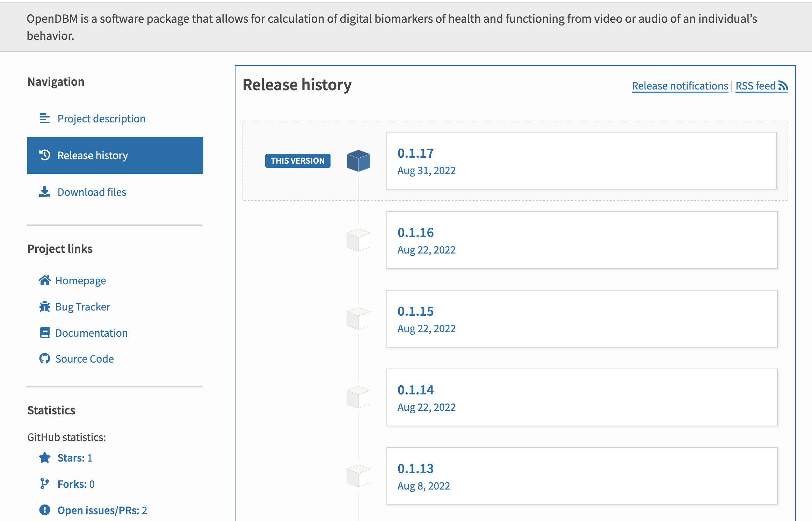Click the Documentation book icon
Viewport: 812px width, 521px height.
pos(45,333)
